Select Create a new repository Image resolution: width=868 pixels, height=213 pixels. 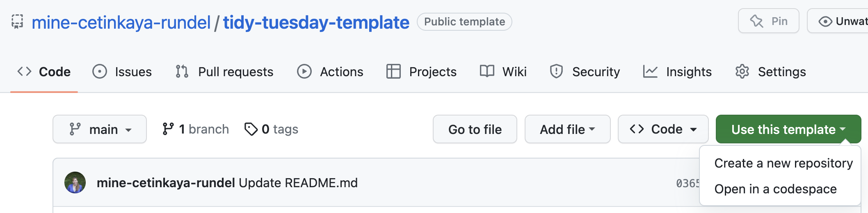coord(783,163)
